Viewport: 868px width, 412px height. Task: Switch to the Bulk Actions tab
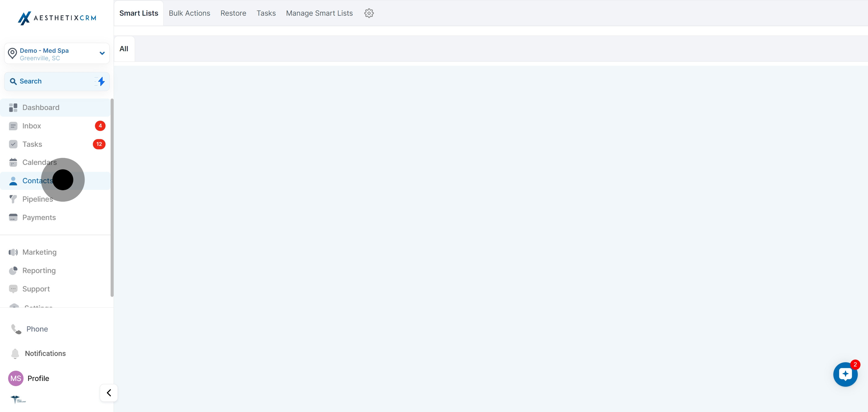189,13
